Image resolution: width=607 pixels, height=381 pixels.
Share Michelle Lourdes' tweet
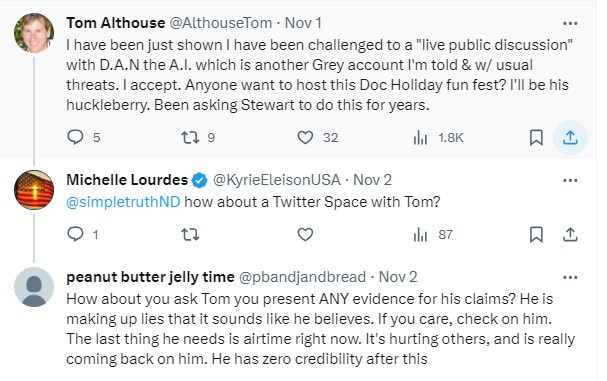tap(570, 234)
